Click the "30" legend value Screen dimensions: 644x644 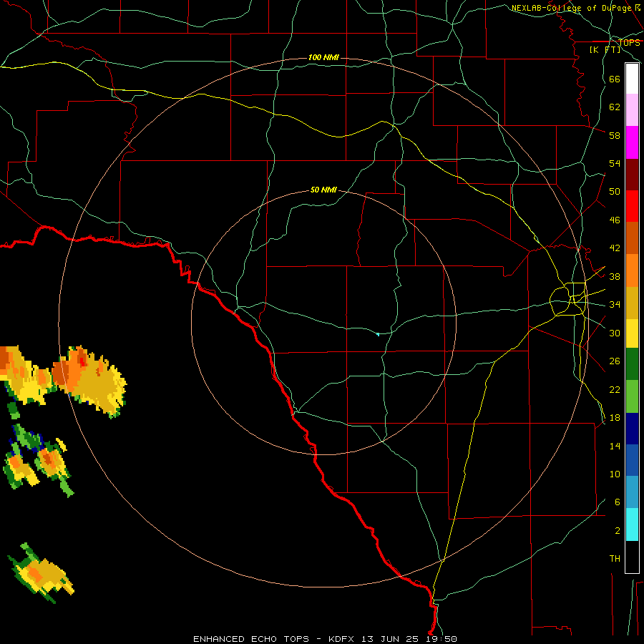pyautogui.click(x=615, y=333)
